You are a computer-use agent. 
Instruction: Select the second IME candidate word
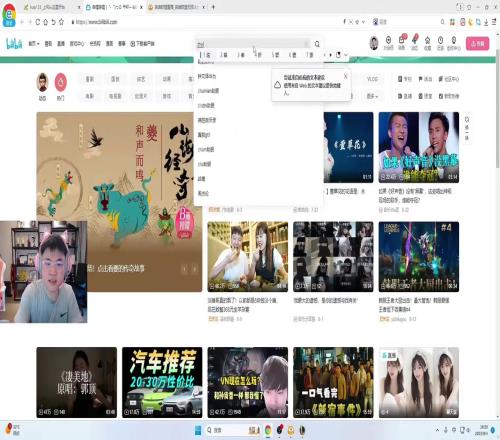pos(223,55)
